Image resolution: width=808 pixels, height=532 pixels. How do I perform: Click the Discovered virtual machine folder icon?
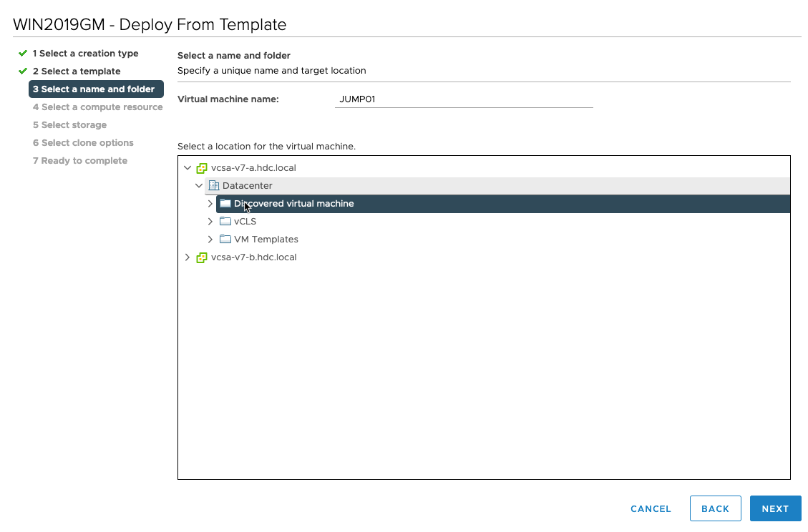(x=225, y=203)
